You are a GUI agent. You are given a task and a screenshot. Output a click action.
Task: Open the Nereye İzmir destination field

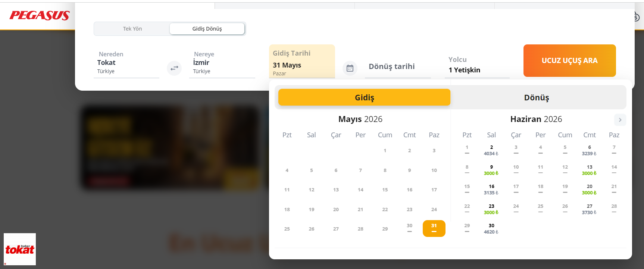222,63
